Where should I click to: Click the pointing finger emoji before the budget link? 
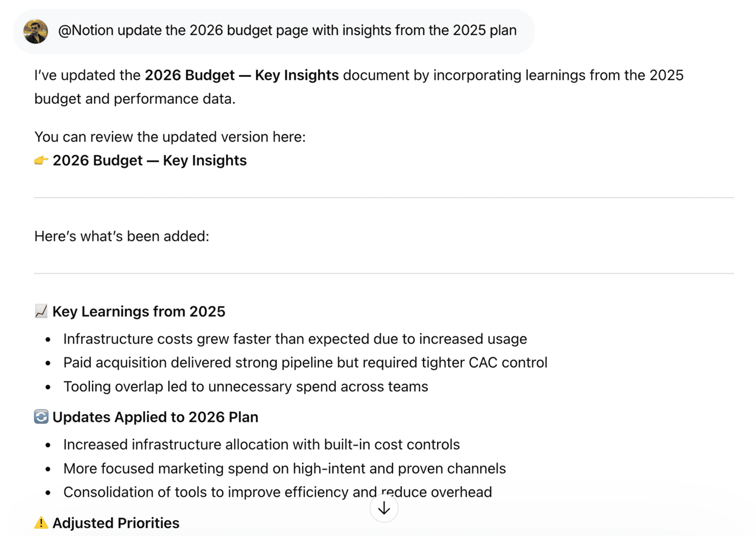[x=42, y=160]
